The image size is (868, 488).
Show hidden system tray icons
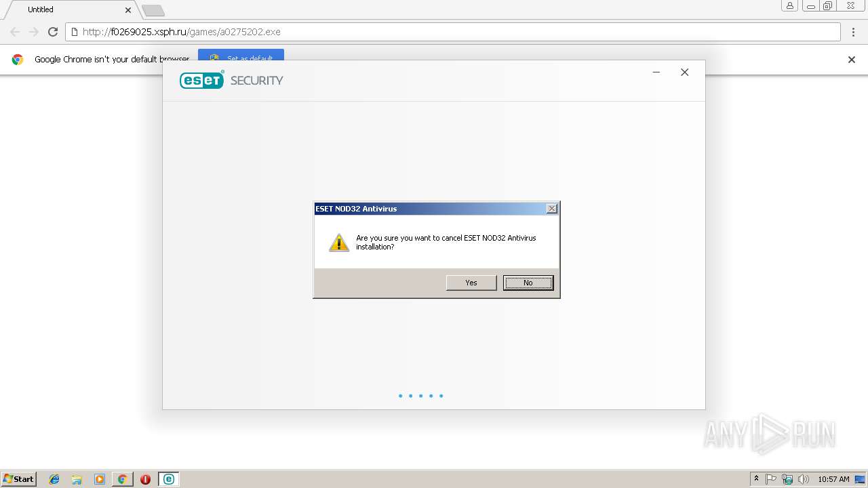757,479
